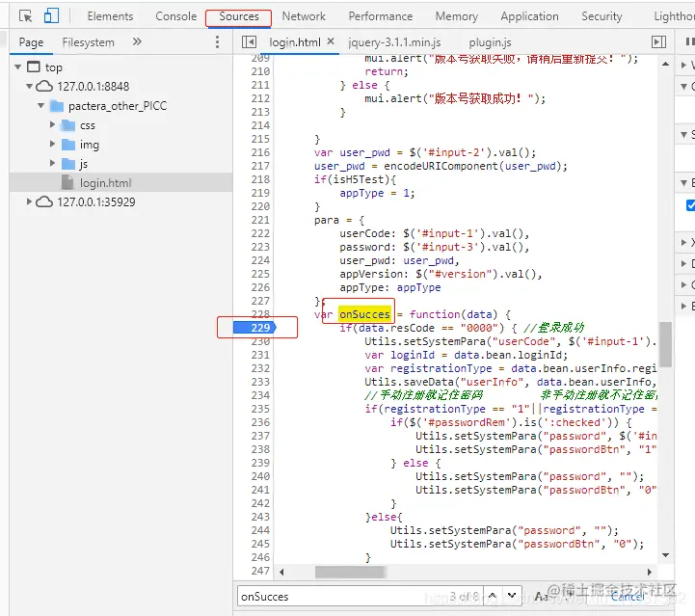This screenshot has width=695, height=616.
Task: Click line number 247 in the gutter
Action: (260, 571)
